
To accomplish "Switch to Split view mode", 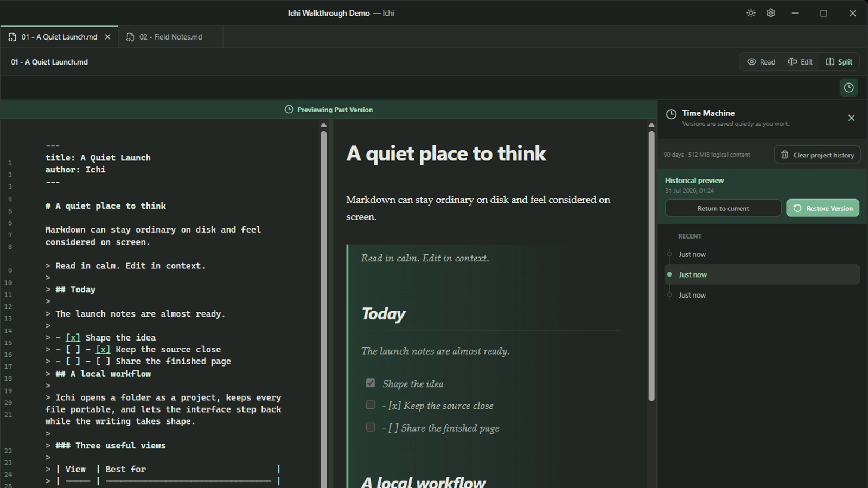I will [x=839, y=62].
